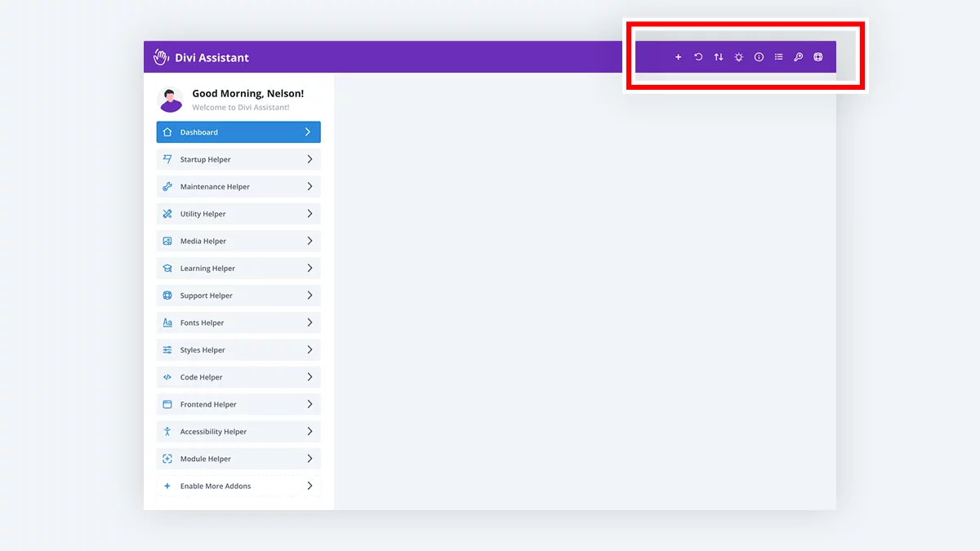980x551 pixels.
Task: Open Learning Helper section
Action: [x=238, y=269]
